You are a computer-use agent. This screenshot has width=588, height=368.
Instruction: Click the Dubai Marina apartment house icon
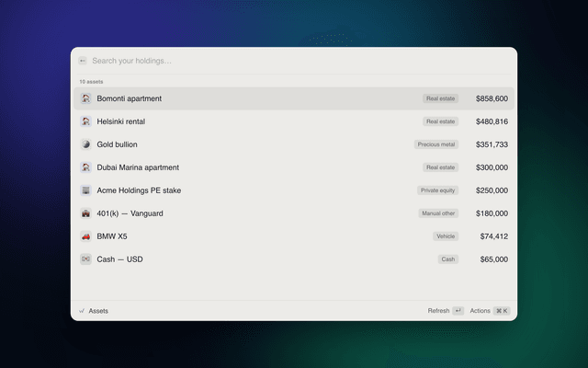pyautogui.click(x=85, y=167)
